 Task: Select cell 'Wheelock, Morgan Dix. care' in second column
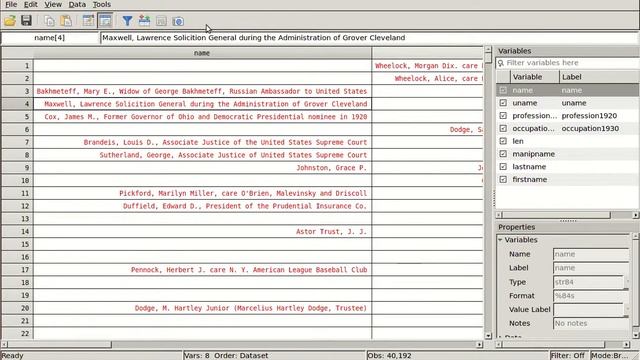[x=428, y=66]
